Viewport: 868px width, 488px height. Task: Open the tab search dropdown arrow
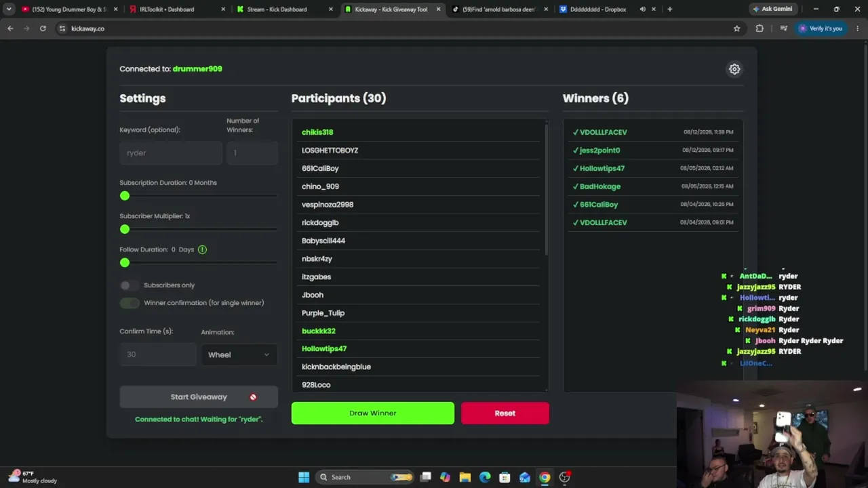pos(9,9)
